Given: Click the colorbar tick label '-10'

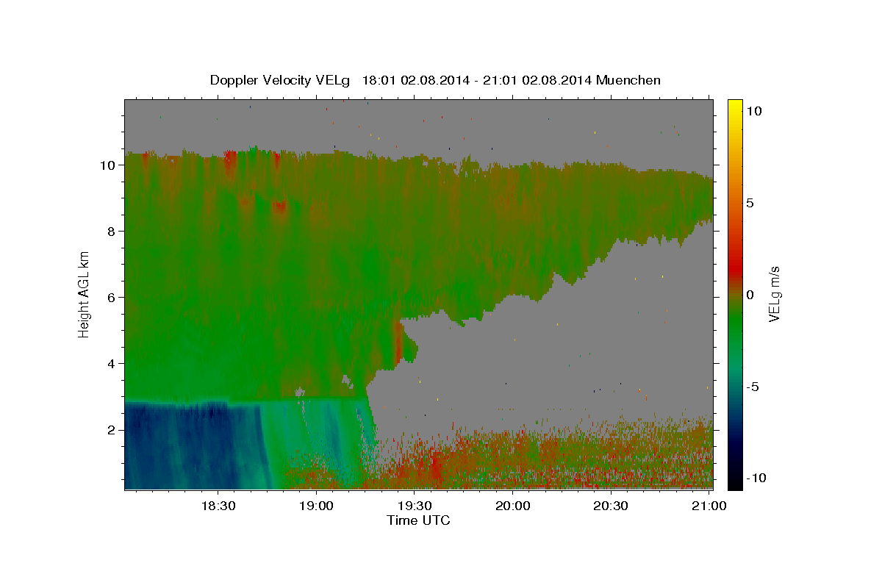Looking at the screenshot, I should coord(756,478).
